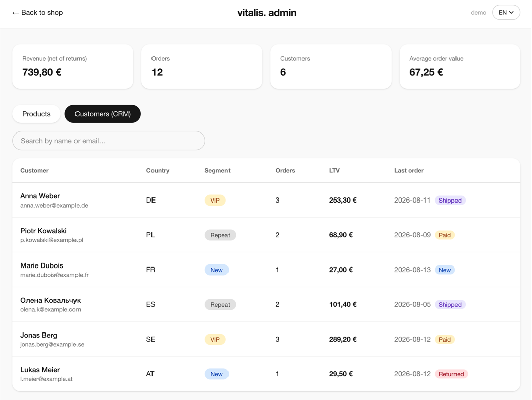This screenshot has height=400, width=532.
Task: Click the Segment column header
Action: tap(217, 170)
